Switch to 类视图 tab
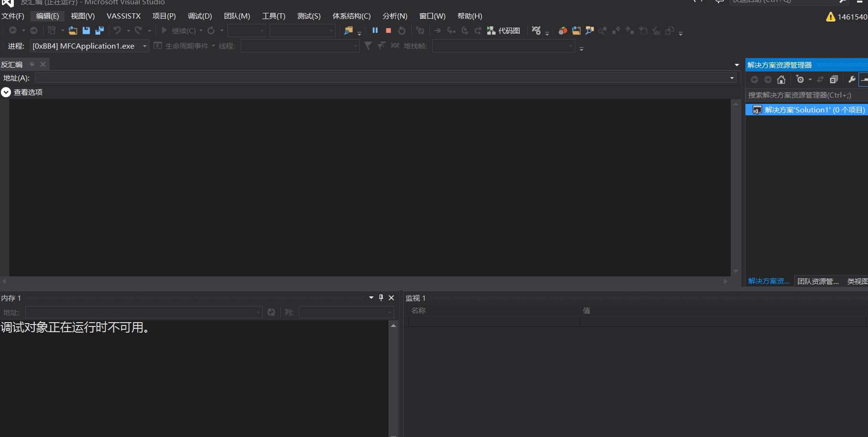This screenshot has width=868, height=437. tap(857, 281)
